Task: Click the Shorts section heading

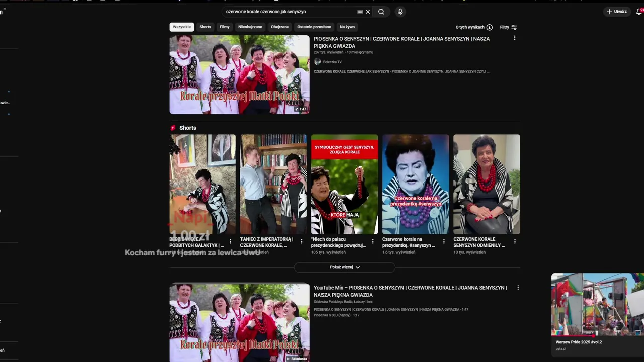Action: [188, 128]
